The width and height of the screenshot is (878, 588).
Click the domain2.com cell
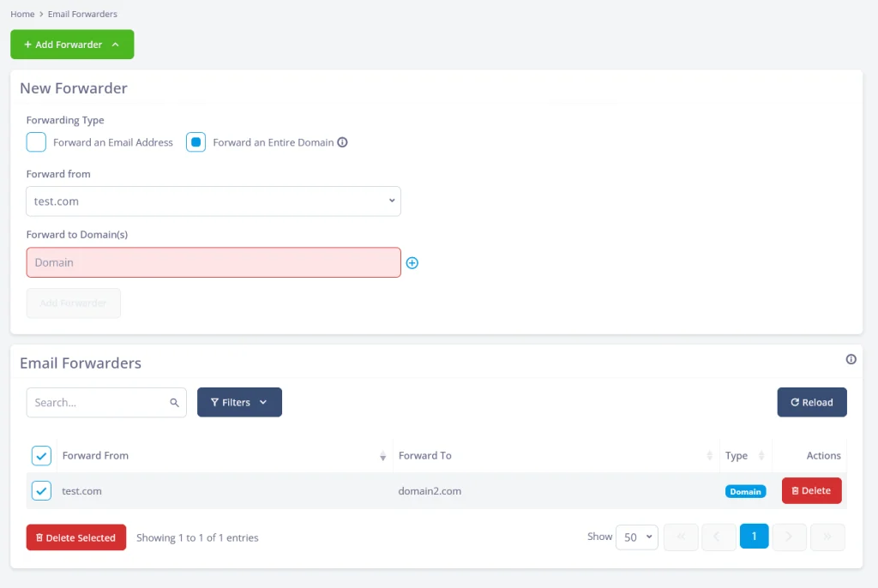pos(430,491)
